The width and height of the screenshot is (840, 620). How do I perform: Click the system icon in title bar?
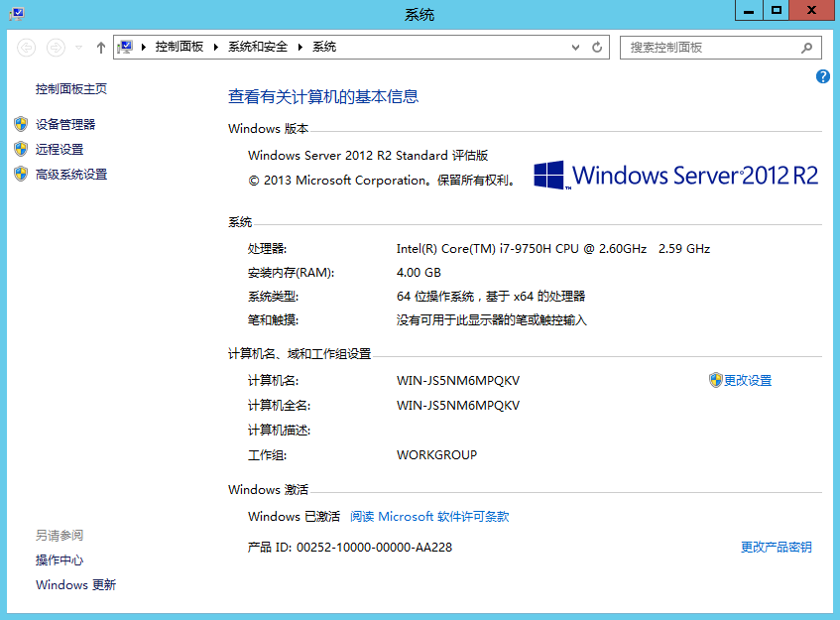tap(16, 14)
